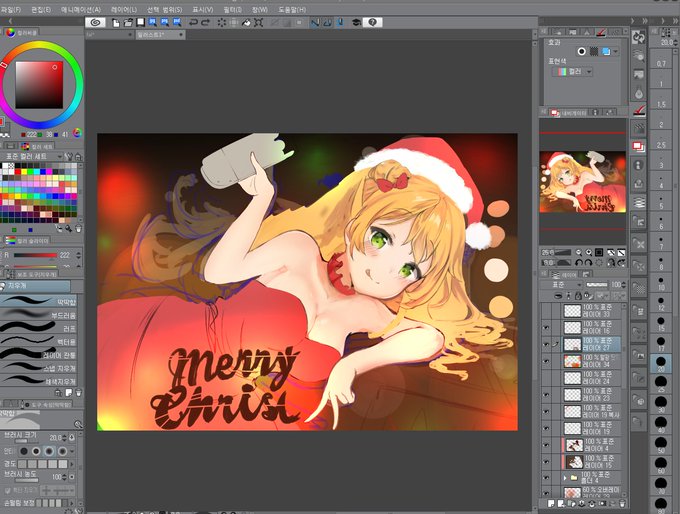Toggle visibility of 레이어 16
680x514 pixels.
pos(546,327)
